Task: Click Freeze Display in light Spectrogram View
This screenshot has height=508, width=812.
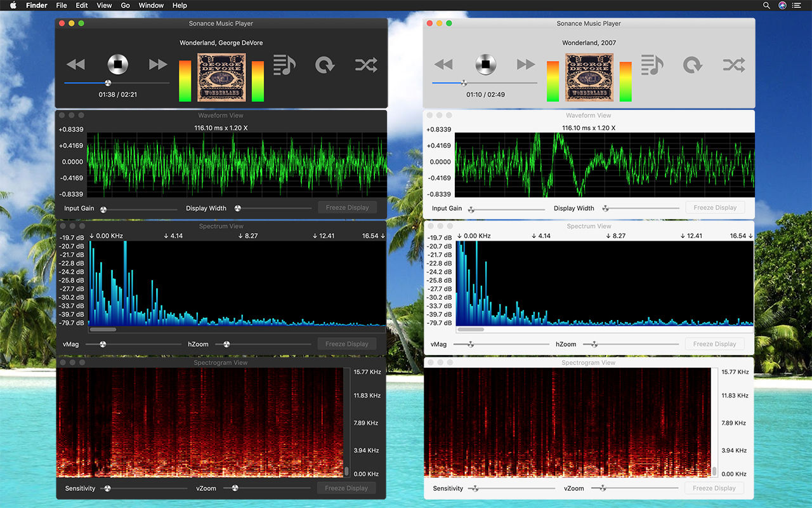Action: [715, 488]
